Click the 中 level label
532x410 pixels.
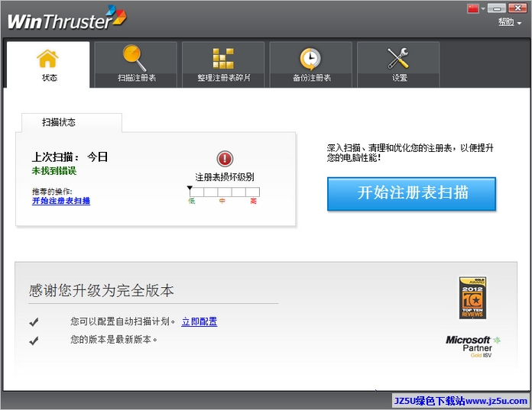tap(222, 201)
